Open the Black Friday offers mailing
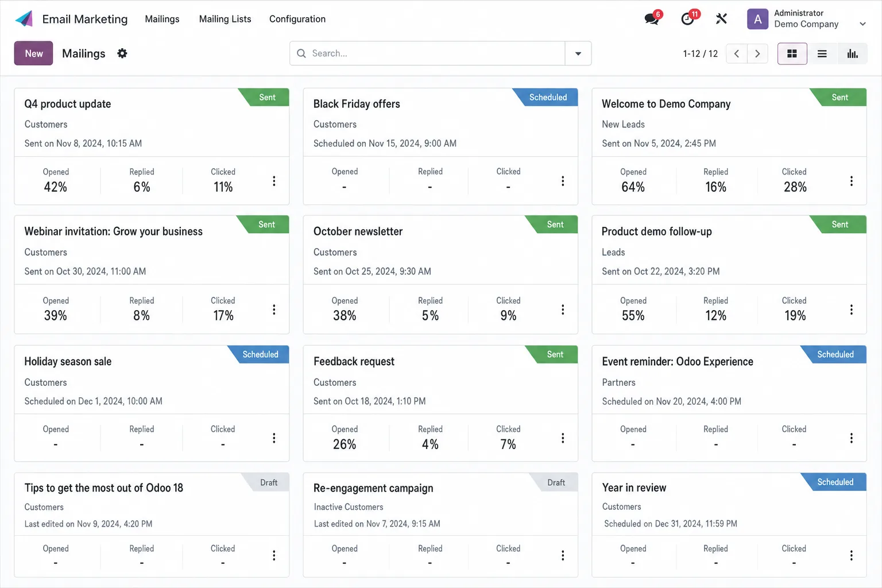 tap(357, 104)
